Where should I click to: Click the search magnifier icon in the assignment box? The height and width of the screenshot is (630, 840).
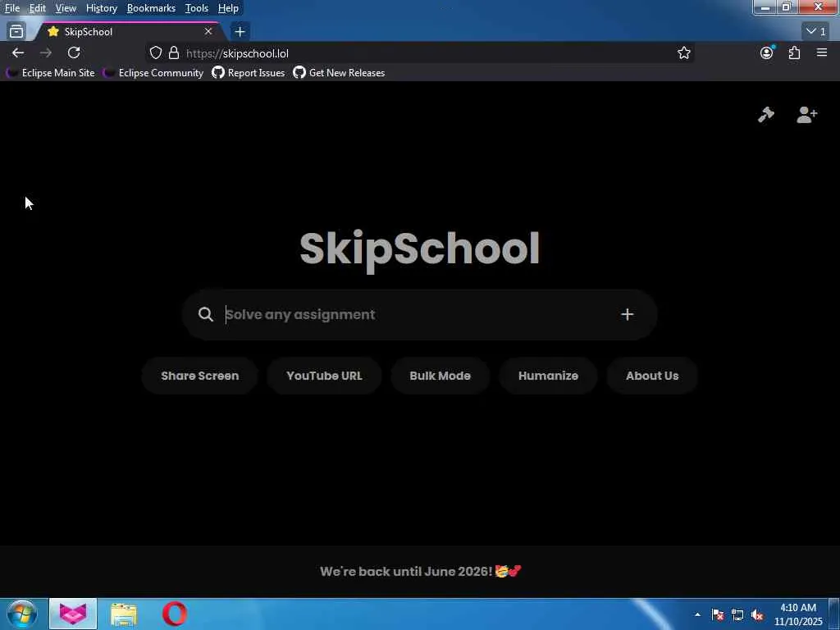[206, 314]
